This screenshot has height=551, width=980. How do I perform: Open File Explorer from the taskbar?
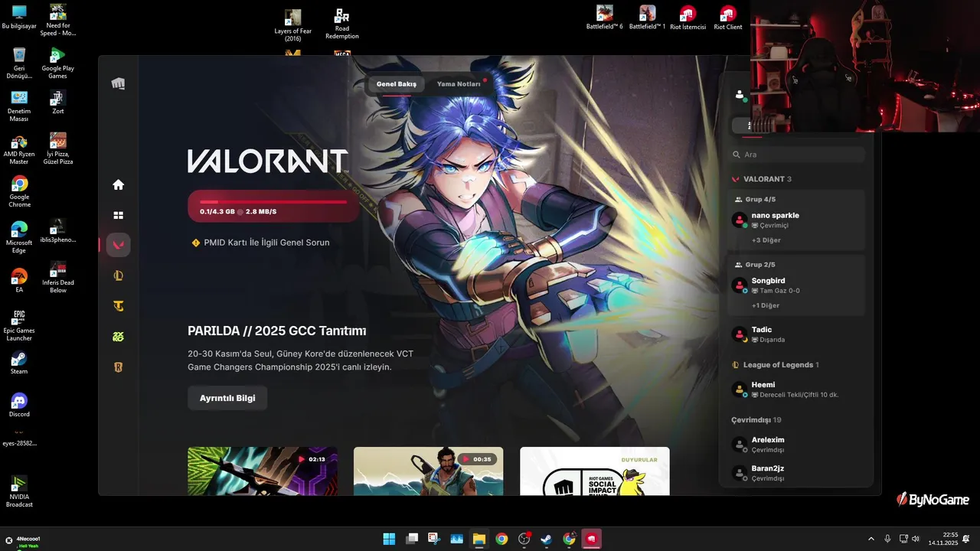[x=479, y=539]
